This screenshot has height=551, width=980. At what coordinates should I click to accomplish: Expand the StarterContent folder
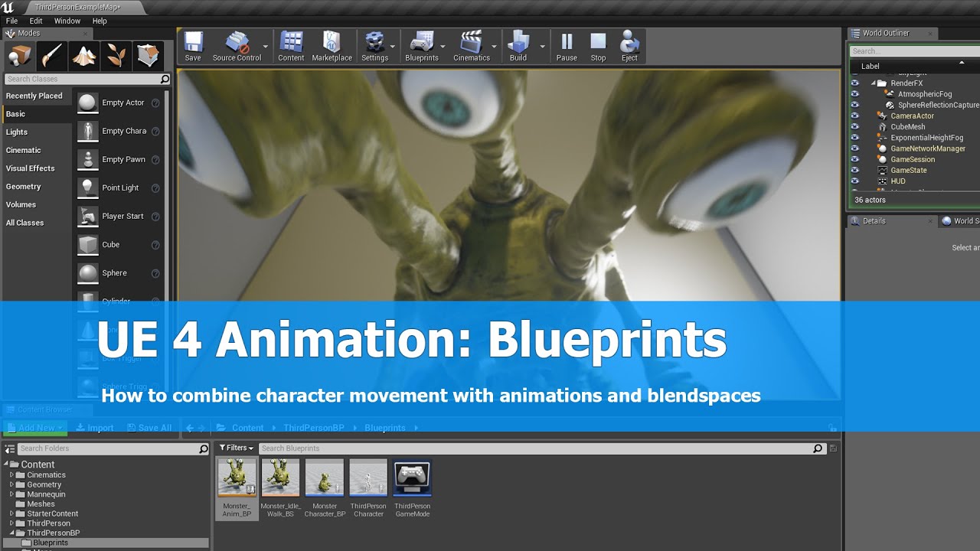coord(12,514)
